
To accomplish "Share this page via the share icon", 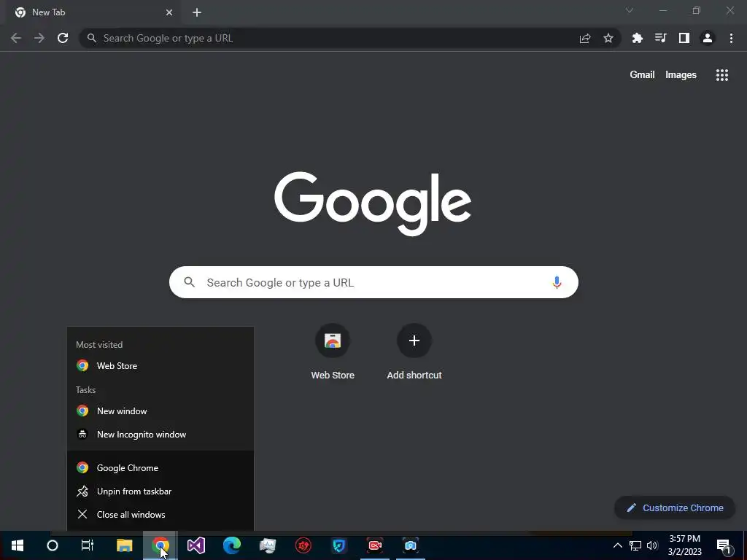I will pos(585,38).
